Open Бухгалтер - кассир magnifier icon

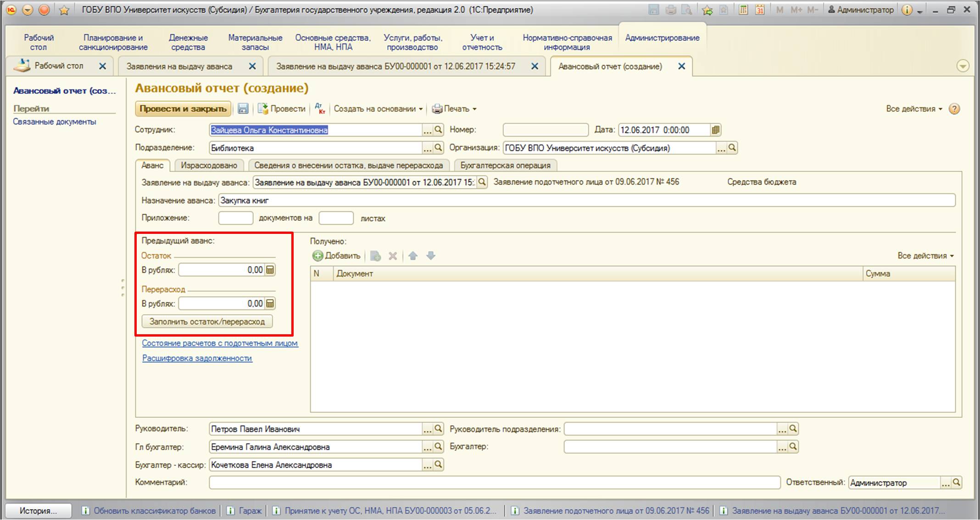(438, 464)
